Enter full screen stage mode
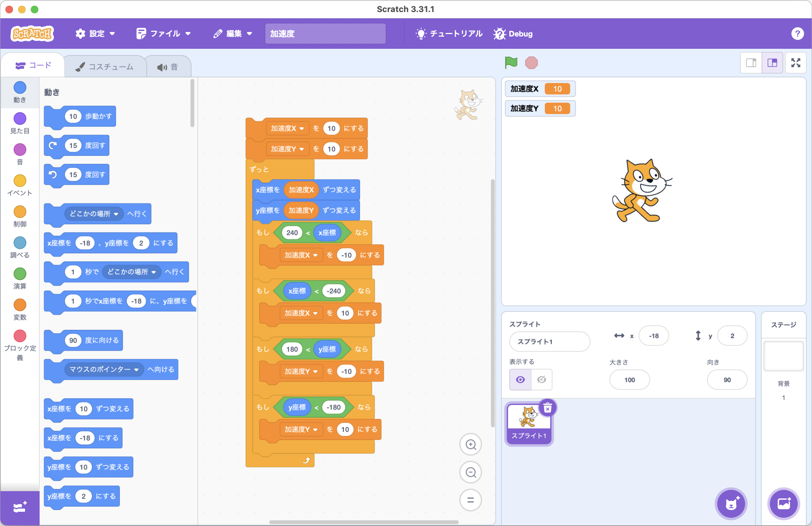The image size is (812, 526). (x=795, y=63)
